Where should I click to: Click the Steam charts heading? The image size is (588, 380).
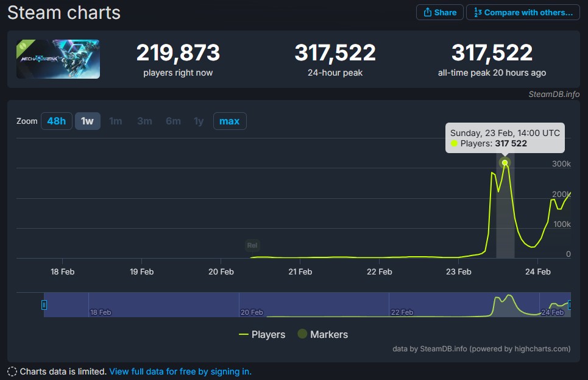pos(64,12)
